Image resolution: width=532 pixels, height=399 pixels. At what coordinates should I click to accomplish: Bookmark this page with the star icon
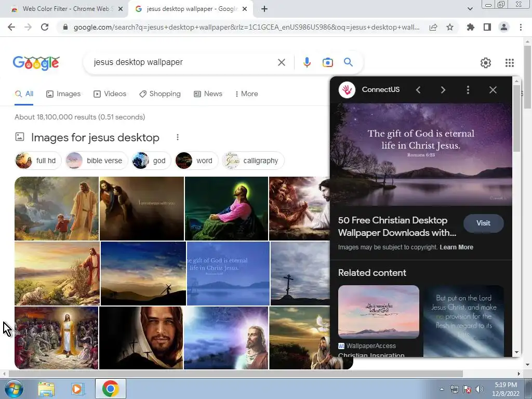point(450,27)
